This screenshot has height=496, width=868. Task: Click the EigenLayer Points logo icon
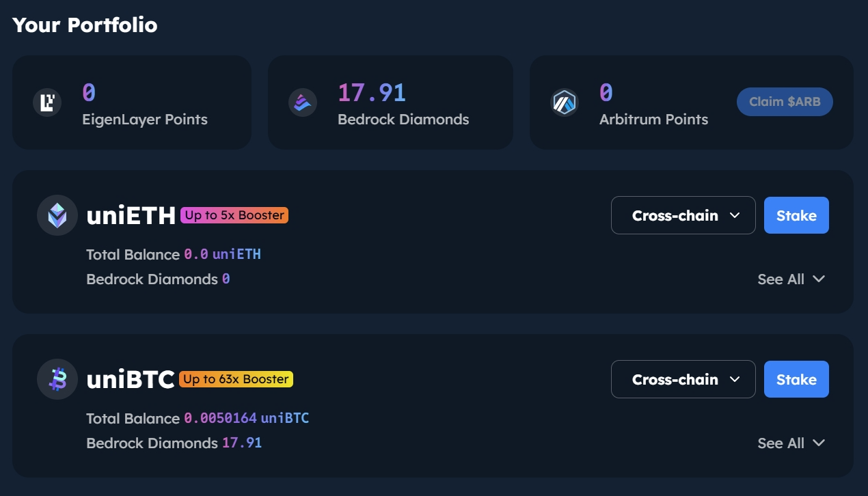46,101
